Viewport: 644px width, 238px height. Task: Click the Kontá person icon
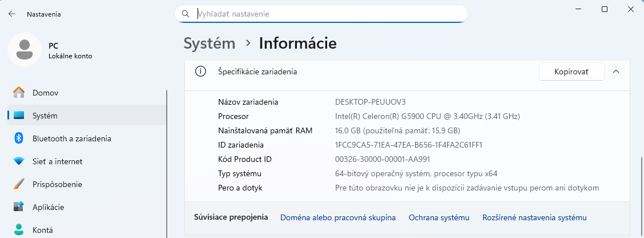19,230
